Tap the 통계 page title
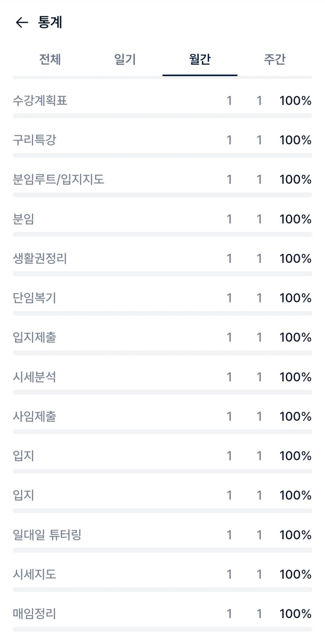 tap(50, 22)
